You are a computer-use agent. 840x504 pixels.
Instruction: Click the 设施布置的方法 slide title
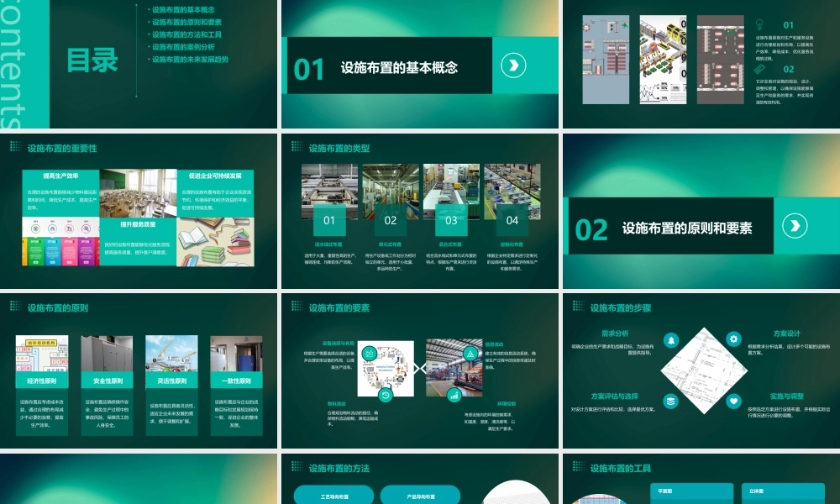click(x=339, y=468)
